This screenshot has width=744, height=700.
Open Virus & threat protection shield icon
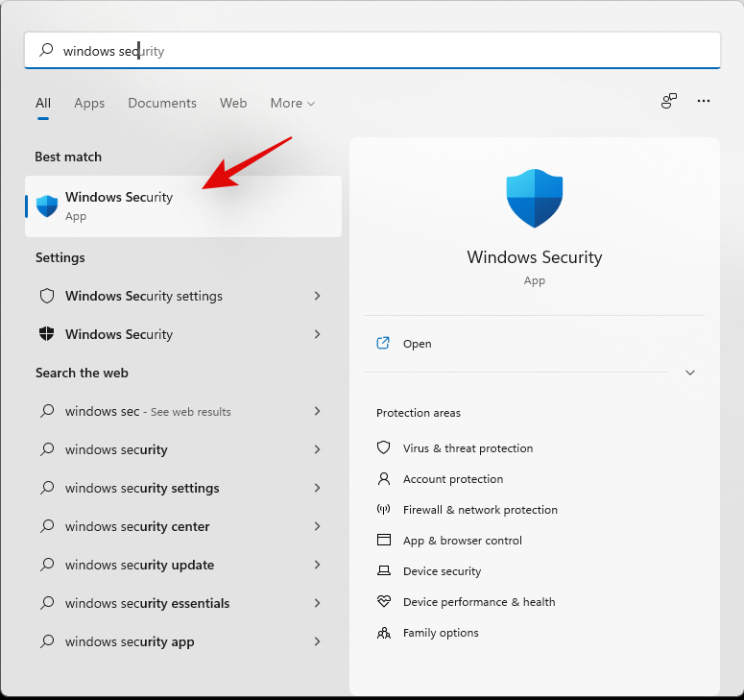384,448
